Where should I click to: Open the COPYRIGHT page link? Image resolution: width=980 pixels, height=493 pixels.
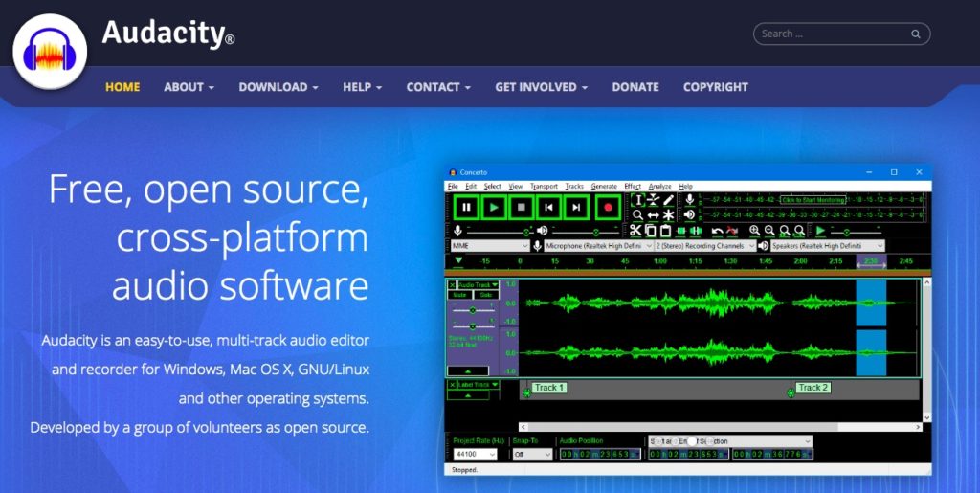click(716, 87)
